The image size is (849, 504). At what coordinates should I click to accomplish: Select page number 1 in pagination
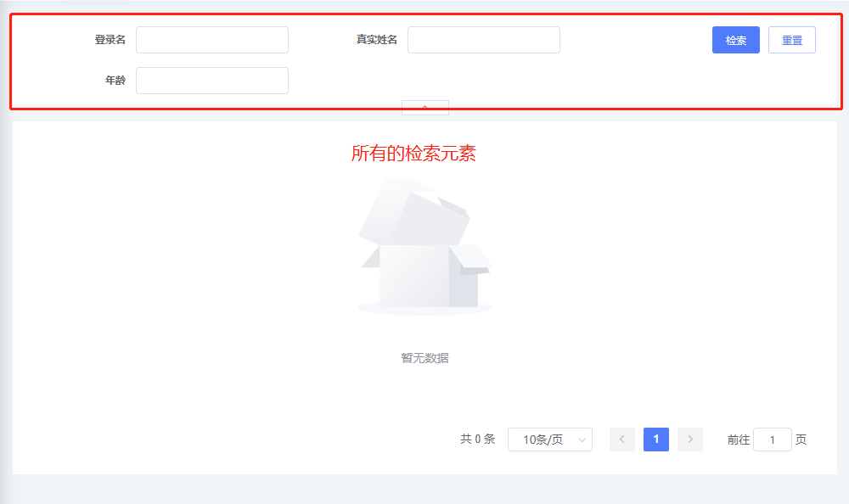[x=655, y=440]
